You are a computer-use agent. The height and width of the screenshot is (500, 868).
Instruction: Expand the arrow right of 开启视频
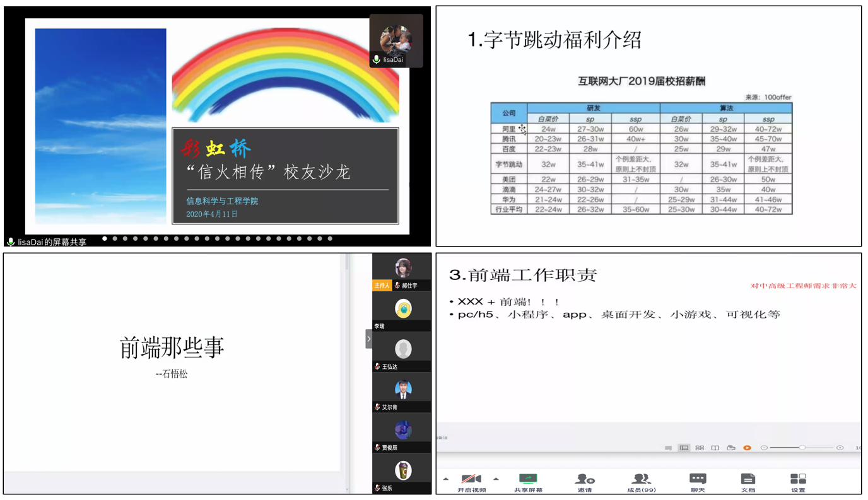[496, 479]
